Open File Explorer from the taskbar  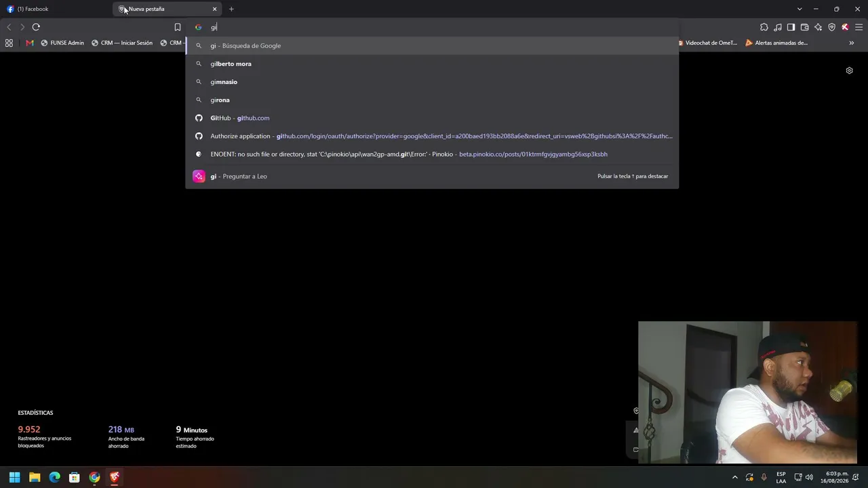(x=35, y=477)
